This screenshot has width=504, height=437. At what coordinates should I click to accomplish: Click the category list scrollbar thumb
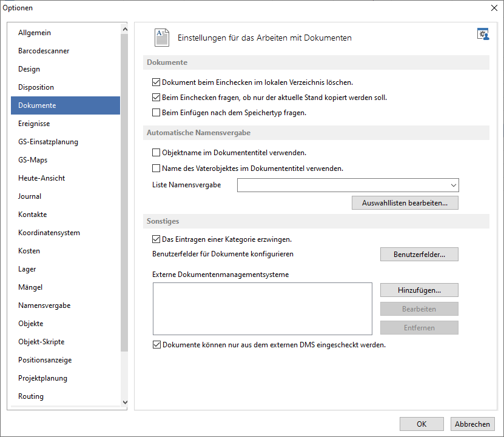pos(124,193)
